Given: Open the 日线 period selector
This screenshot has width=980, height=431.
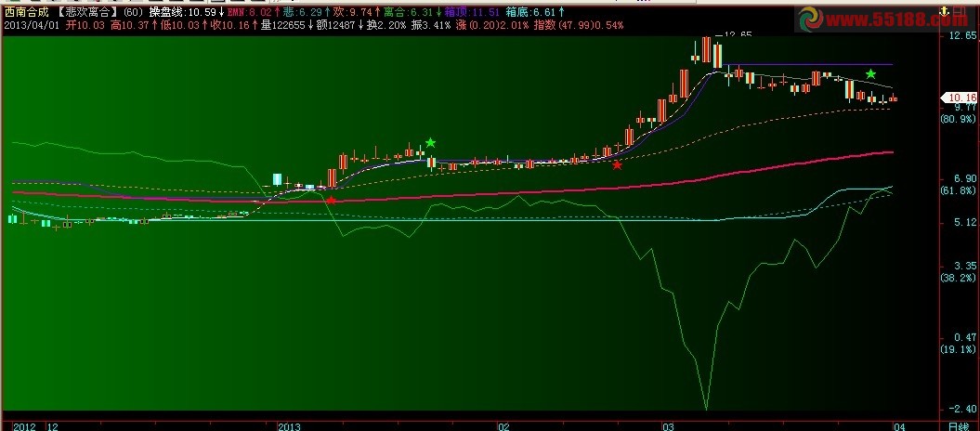Looking at the screenshot, I should [959, 426].
